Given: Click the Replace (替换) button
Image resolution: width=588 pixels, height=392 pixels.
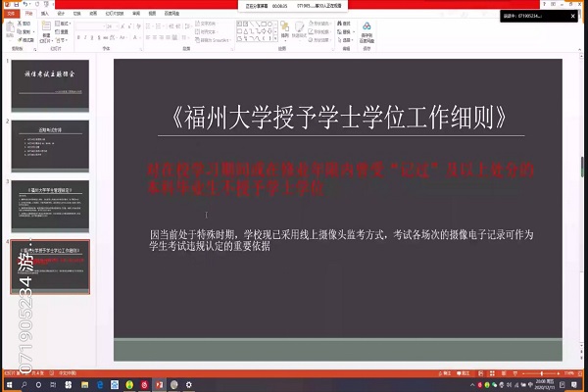Looking at the screenshot, I should (345, 31).
